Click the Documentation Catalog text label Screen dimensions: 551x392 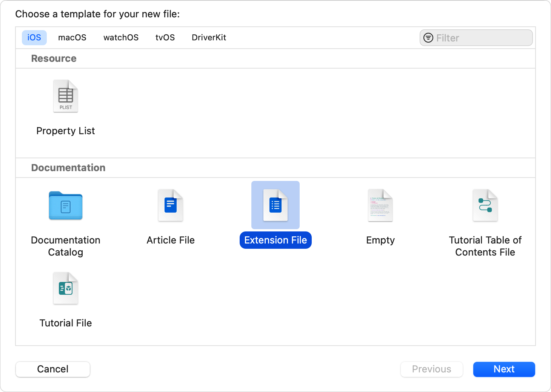(x=66, y=246)
